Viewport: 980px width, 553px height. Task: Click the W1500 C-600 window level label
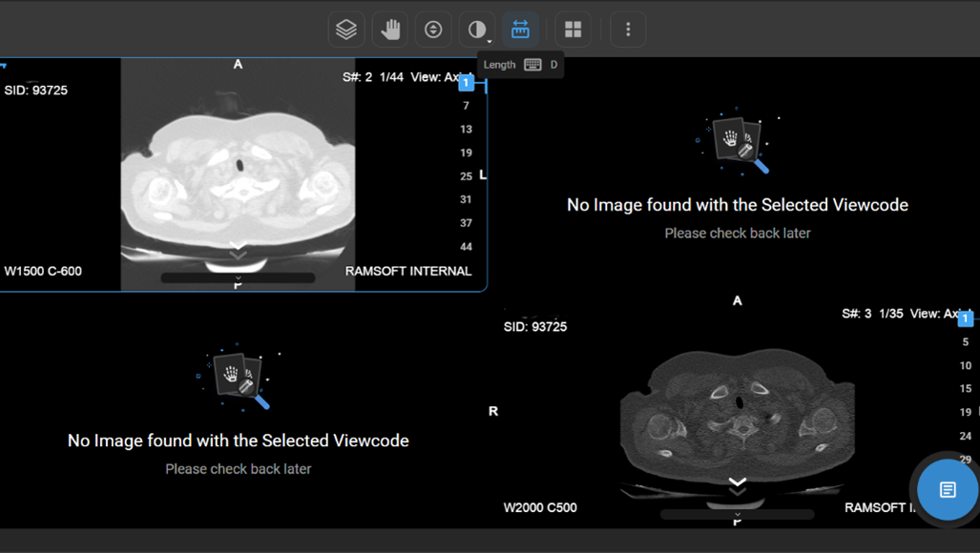[43, 271]
